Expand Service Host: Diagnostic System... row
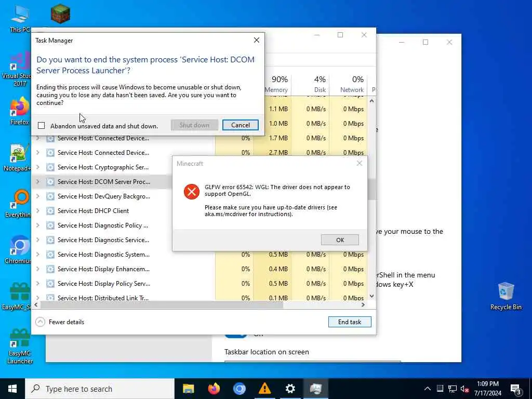532x399 pixels. tap(37, 255)
